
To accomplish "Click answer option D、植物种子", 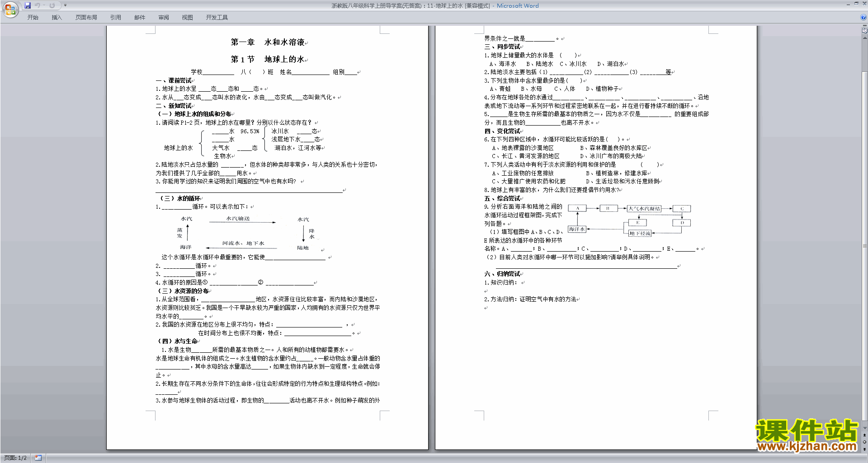I will point(603,89).
